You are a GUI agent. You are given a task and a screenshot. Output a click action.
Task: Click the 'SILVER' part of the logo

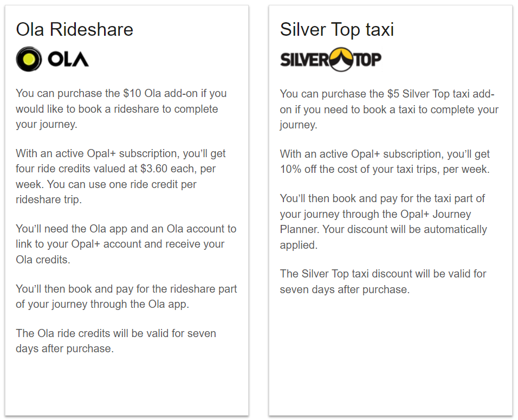click(x=305, y=60)
